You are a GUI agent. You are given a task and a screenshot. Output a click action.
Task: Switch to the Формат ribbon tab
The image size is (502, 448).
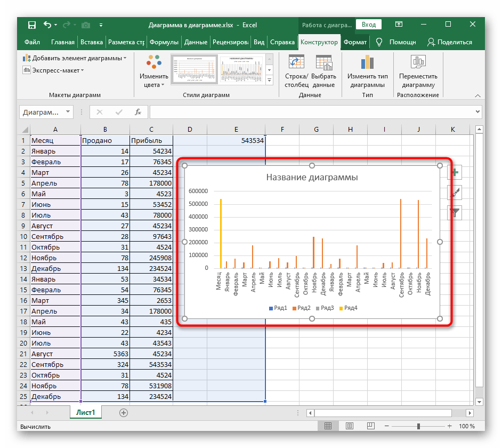coord(355,42)
